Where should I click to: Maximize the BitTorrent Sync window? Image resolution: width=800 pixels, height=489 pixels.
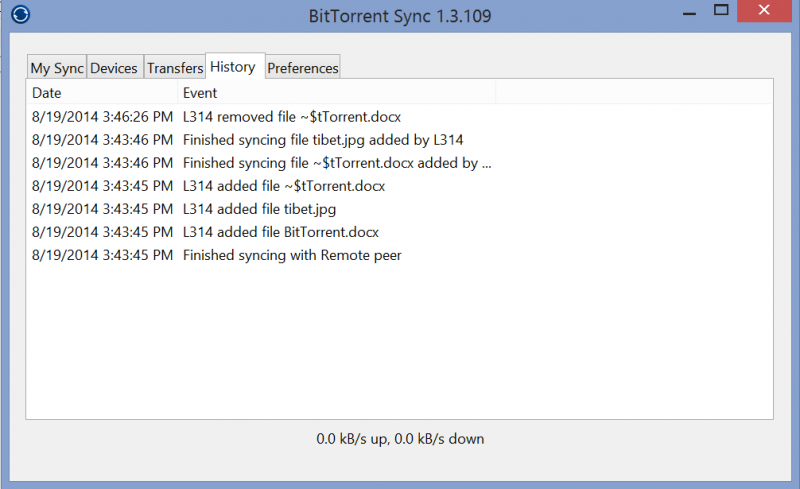coord(721,10)
